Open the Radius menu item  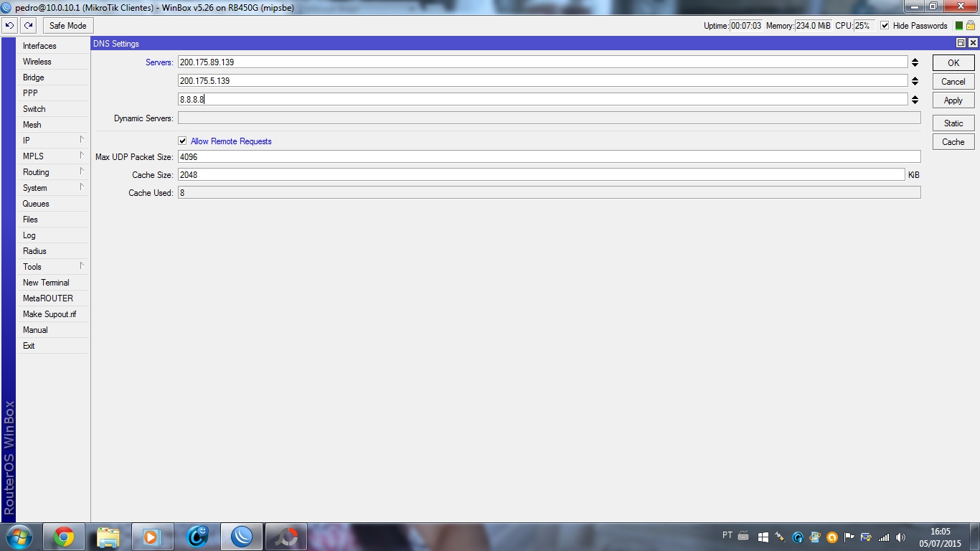54,251
